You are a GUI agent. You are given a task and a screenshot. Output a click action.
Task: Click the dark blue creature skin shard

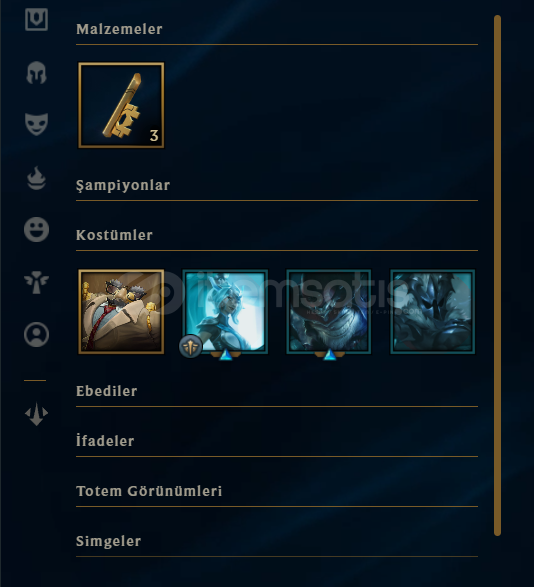(329, 311)
